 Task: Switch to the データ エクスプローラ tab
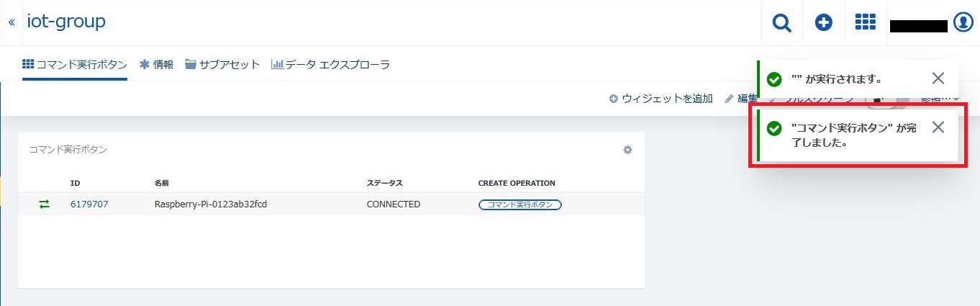[x=330, y=65]
